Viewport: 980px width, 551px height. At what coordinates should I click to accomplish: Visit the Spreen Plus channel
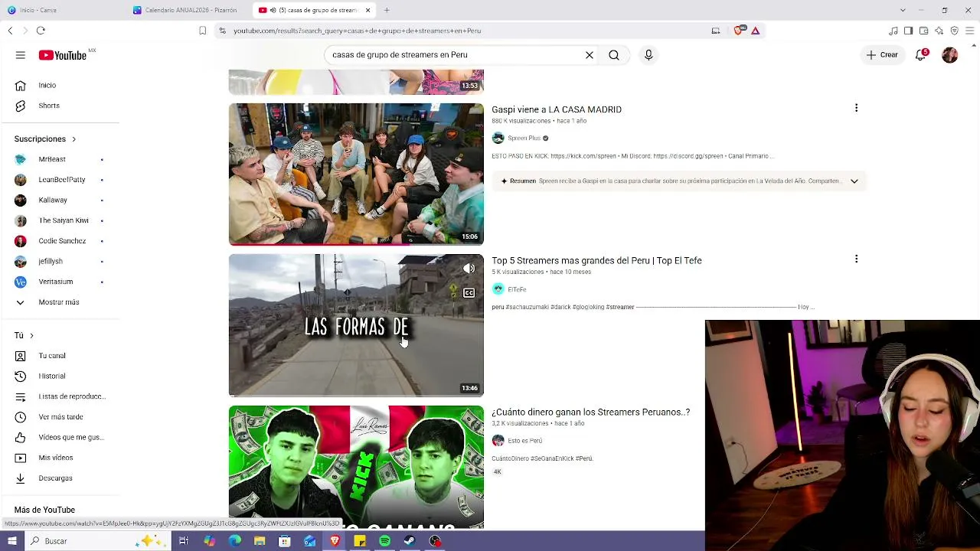[524, 139]
